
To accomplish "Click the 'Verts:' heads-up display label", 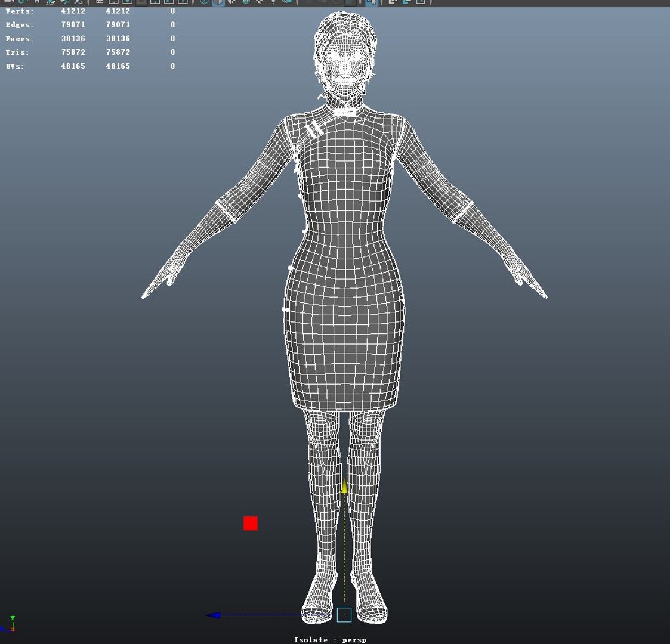I will 20,11.
